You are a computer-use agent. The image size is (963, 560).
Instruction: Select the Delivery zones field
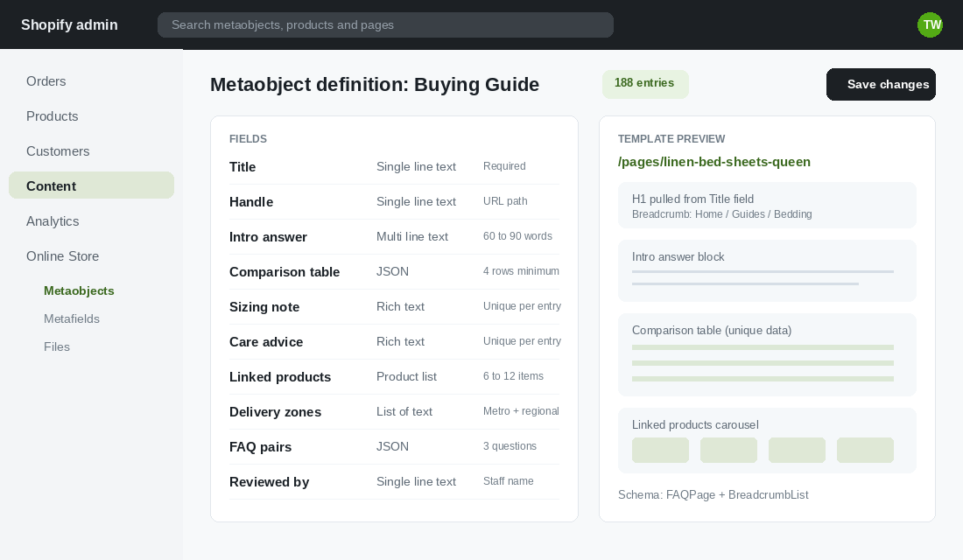coord(394,411)
